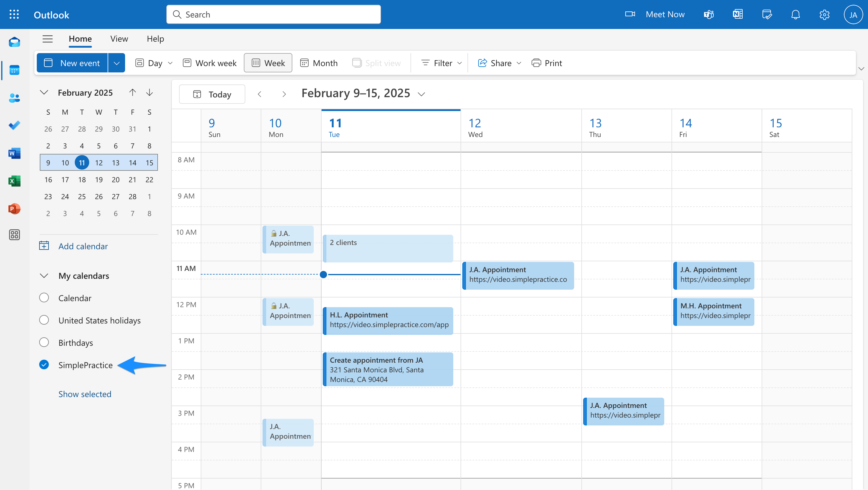Expand the New event dropdown arrow
This screenshot has width=868, height=490.
pyautogui.click(x=117, y=63)
